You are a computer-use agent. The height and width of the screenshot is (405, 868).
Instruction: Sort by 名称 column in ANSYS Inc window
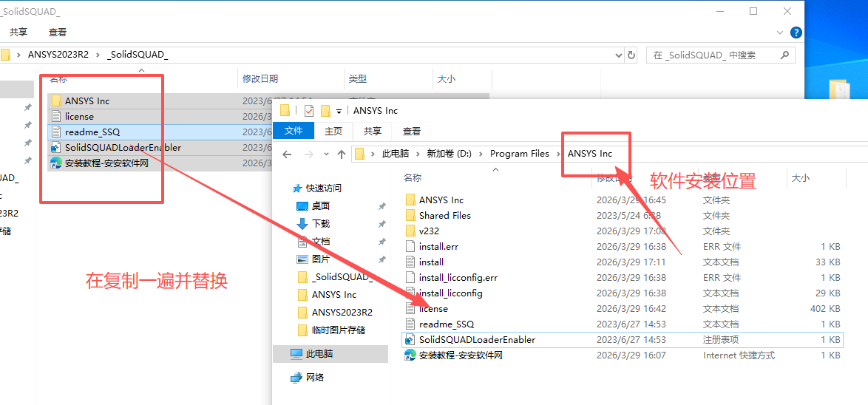[x=413, y=177]
